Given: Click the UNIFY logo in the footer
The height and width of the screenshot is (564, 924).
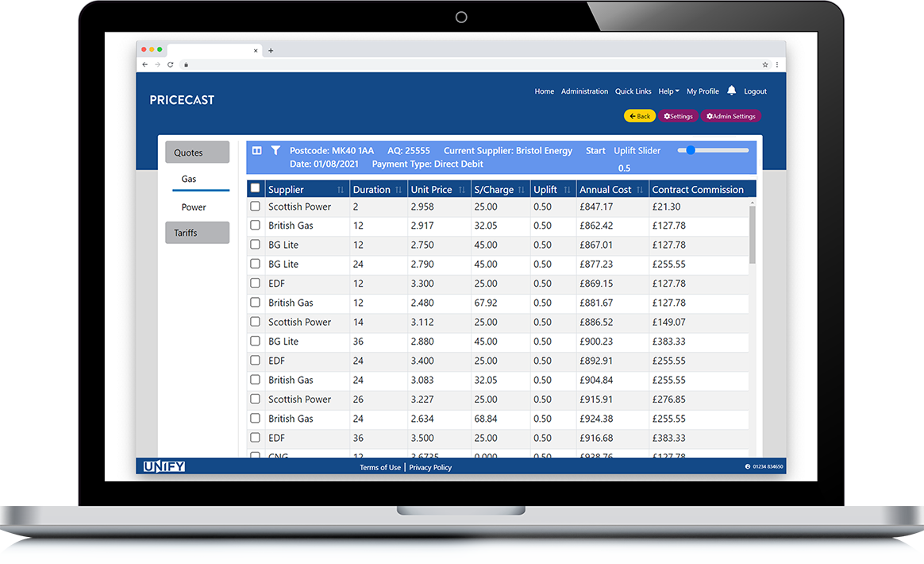Looking at the screenshot, I should pyautogui.click(x=164, y=466).
